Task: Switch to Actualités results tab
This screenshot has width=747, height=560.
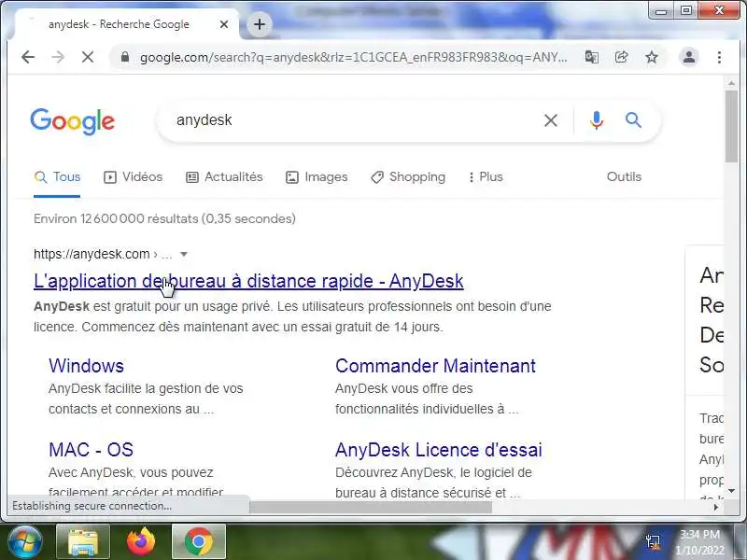Action: click(x=224, y=177)
